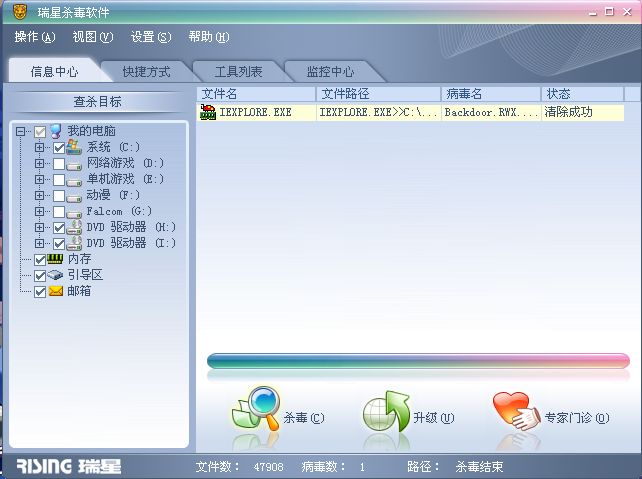
Task: Uncheck the DVD 驱动器 (I:) checkbox
Action: click(x=59, y=244)
